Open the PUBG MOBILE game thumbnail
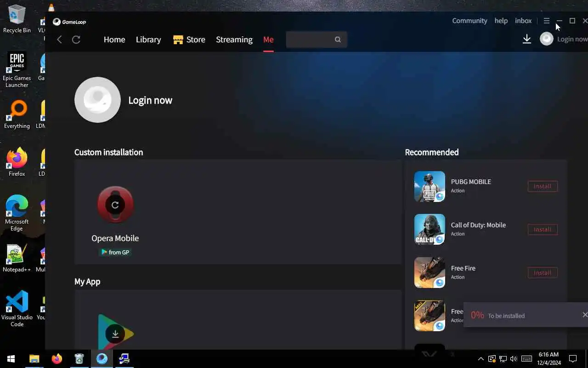 (x=430, y=186)
